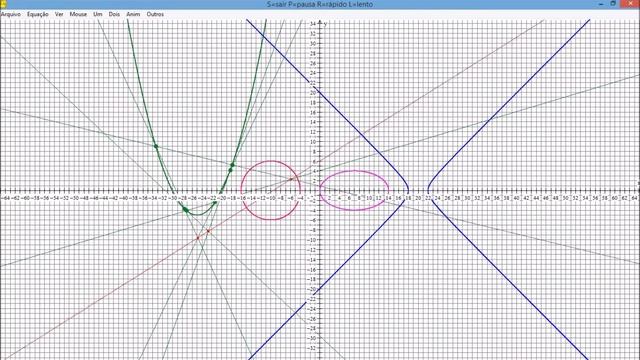Open the Mouse menu
640x360 pixels.
tap(78, 14)
